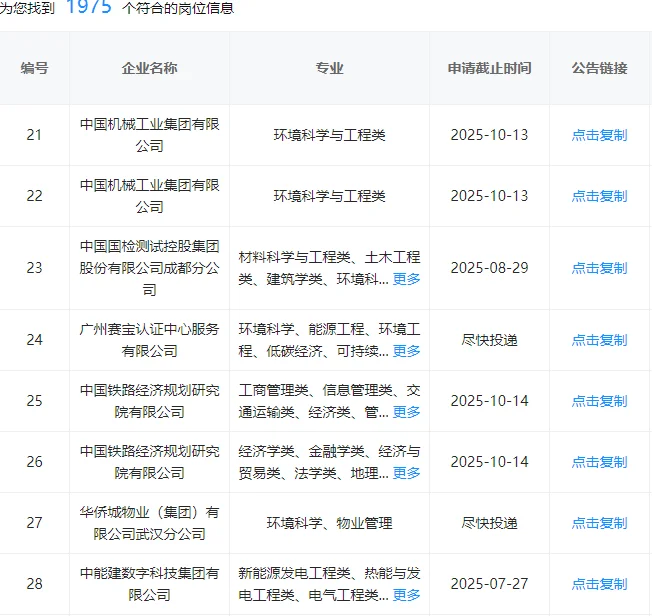Select deadline 2025-10-14 in row 25
The width and height of the screenshot is (652, 616).
[x=489, y=401]
